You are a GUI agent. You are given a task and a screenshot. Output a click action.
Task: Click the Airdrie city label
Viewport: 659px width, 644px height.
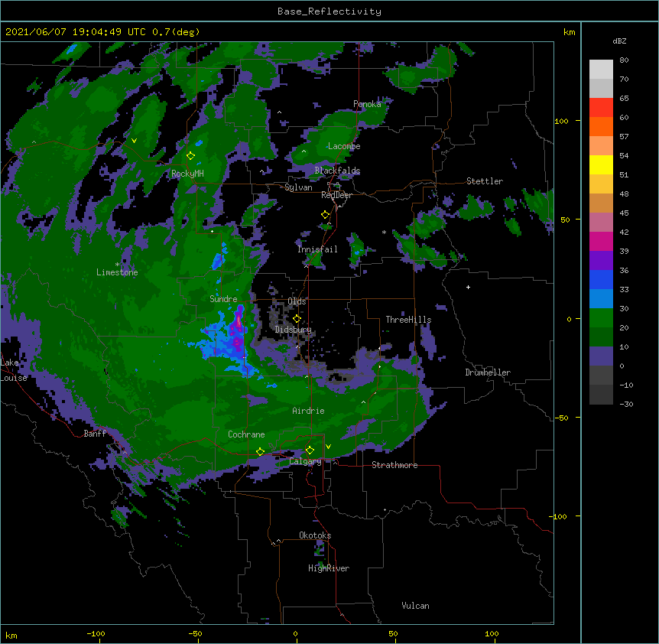(x=309, y=411)
